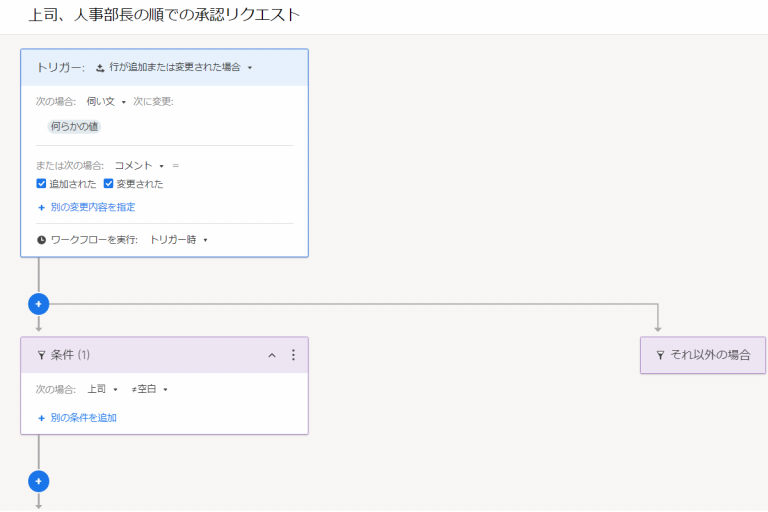Open the three-dot menu on 条件 block
Screen dimensions: 768x512
tap(293, 355)
